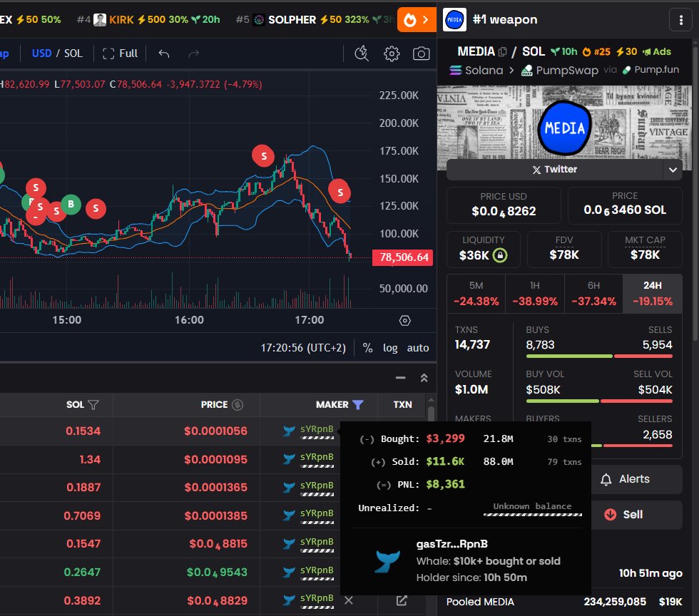Image resolution: width=699 pixels, height=616 pixels.
Task: Copy the MEDIA token address icon
Action: tap(502, 52)
